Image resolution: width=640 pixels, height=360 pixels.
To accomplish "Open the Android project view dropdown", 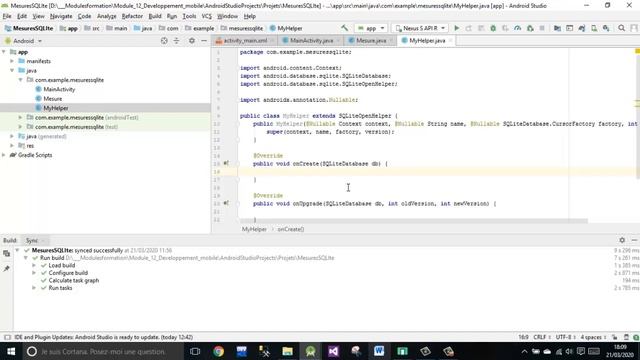I will [24, 41].
